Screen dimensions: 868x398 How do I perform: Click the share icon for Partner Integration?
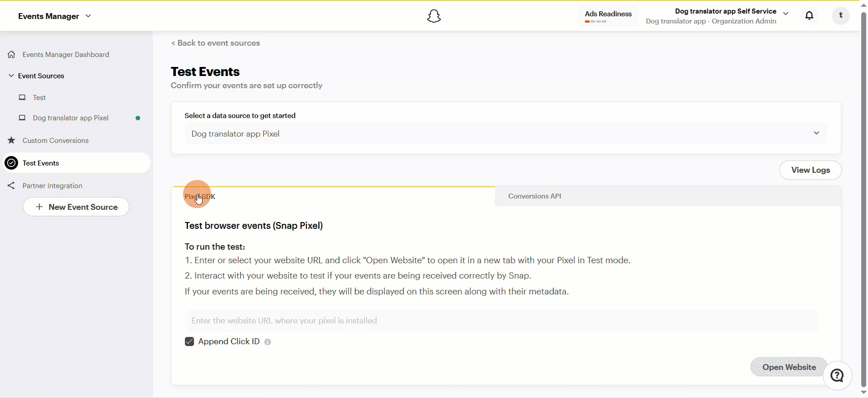[x=11, y=185]
